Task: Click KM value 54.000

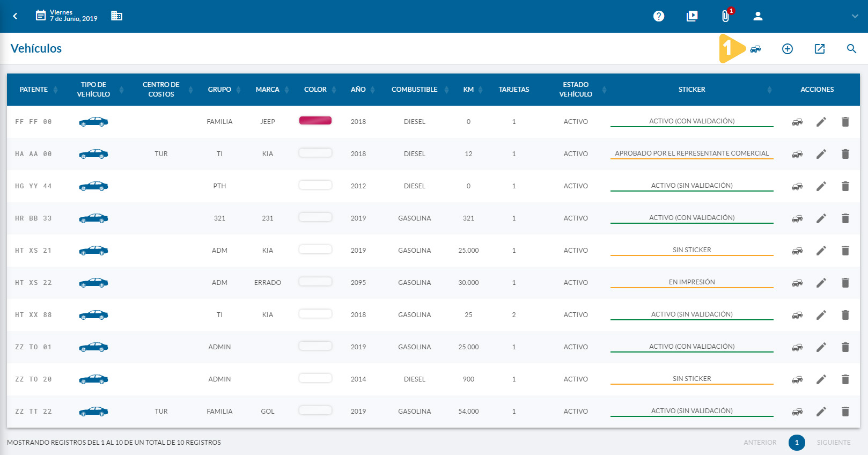Action: pyautogui.click(x=468, y=412)
